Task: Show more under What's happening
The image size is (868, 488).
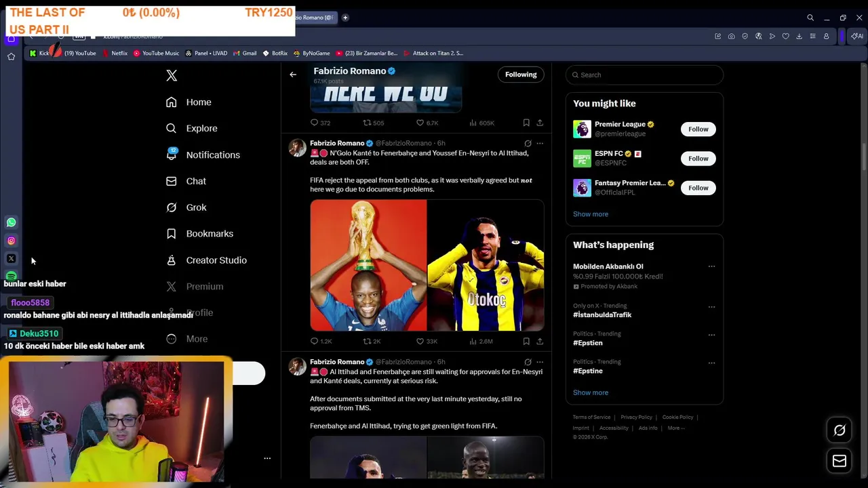Action: [x=591, y=392]
